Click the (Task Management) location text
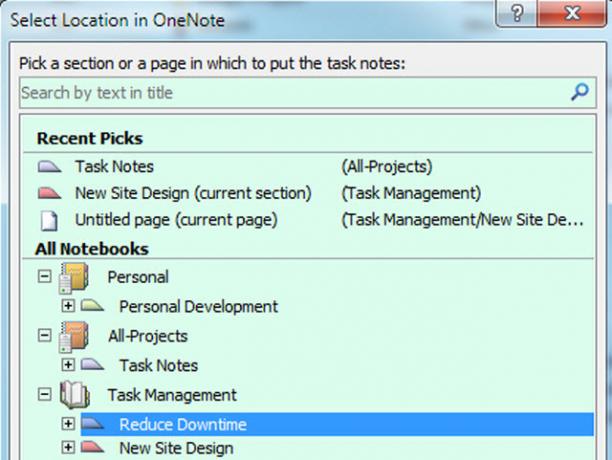This screenshot has width=612, height=460. click(x=411, y=193)
